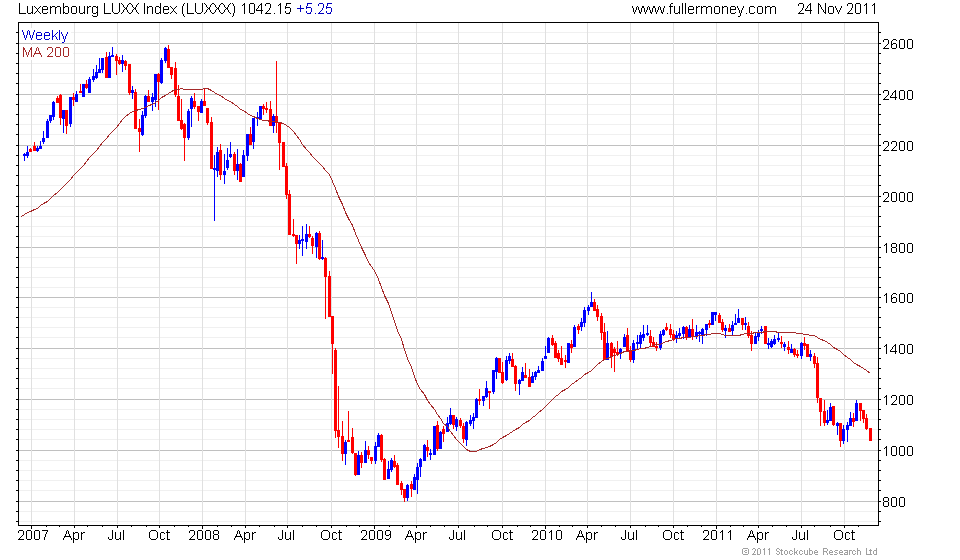This screenshot has height=560, width=960.
Task: Click the 2007 year label on time axis
Action: tap(33, 536)
